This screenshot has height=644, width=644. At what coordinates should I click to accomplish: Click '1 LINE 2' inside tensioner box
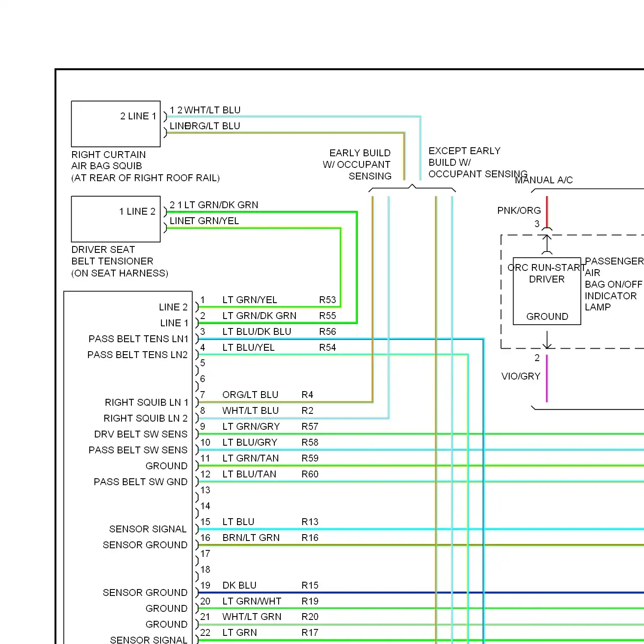click(x=137, y=211)
